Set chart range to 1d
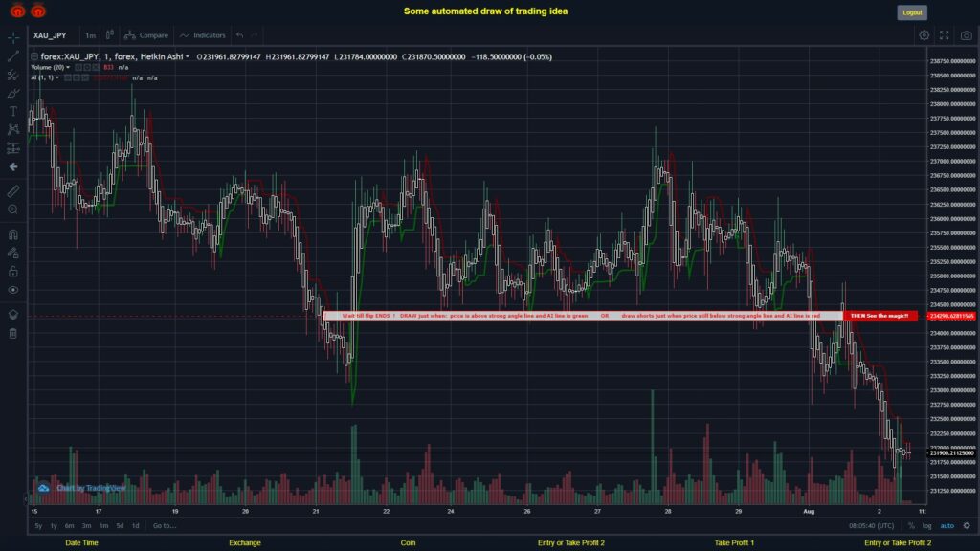Image resolution: width=980 pixels, height=551 pixels. (135, 526)
